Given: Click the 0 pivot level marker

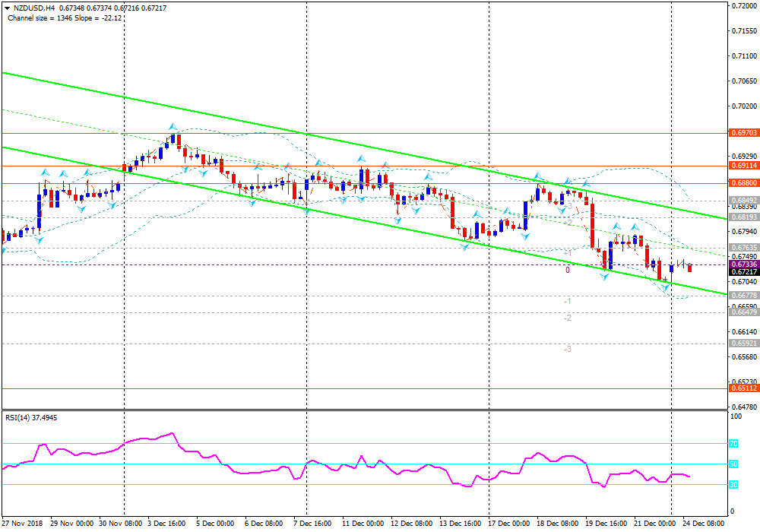Looking at the screenshot, I should pyautogui.click(x=568, y=270).
